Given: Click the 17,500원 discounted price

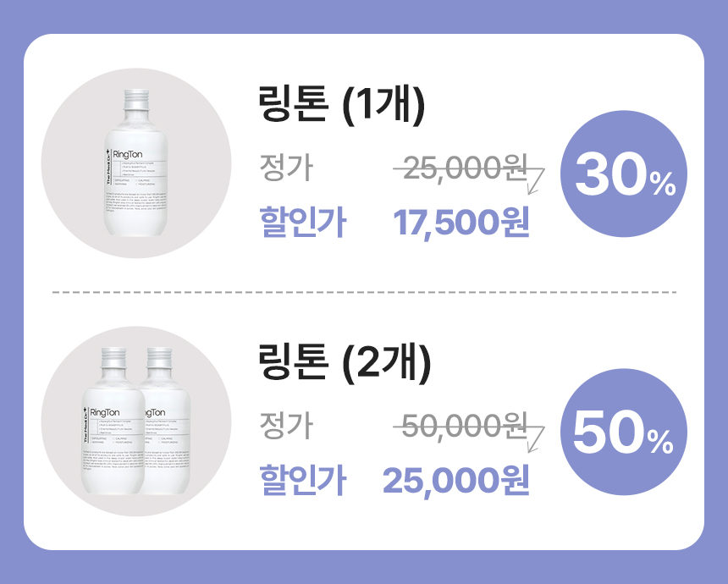Looking at the screenshot, I should [x=461, y=223].
